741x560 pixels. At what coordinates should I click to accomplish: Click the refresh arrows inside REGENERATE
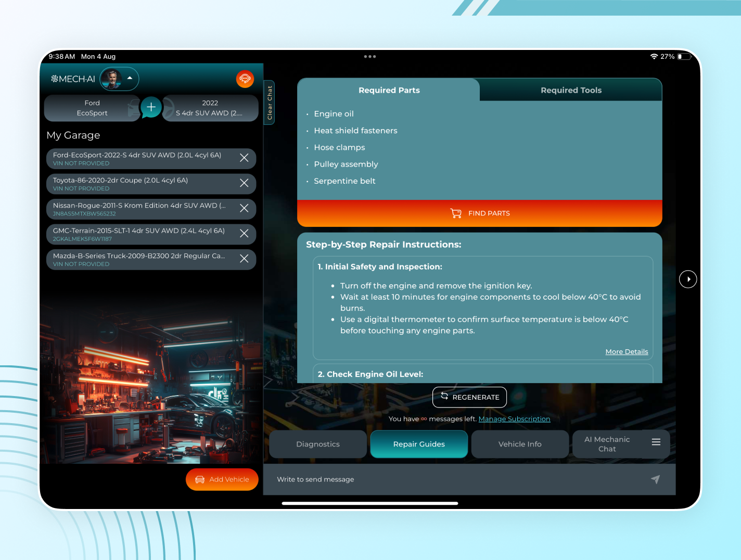[x=444, y=397]
